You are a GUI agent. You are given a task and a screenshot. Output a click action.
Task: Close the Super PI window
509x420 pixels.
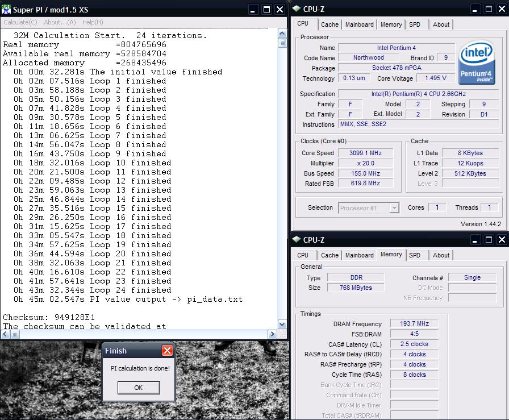pos(280,10)
